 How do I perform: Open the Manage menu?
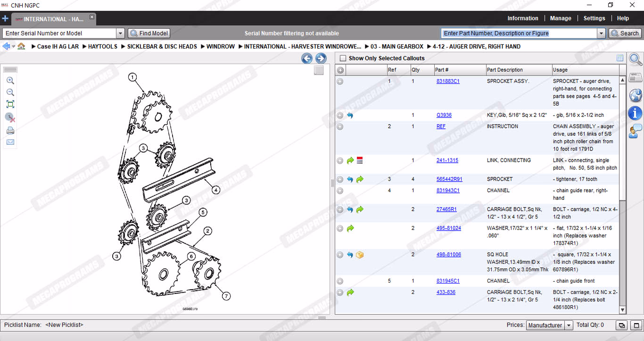pyautogui.click(x=561, y=18)
